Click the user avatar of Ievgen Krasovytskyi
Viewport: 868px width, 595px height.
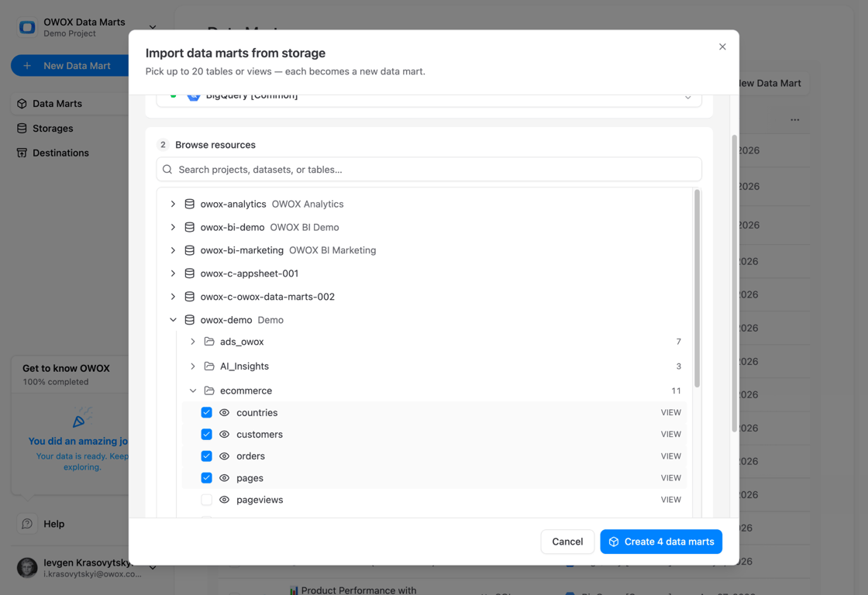(x=27, y=567)
